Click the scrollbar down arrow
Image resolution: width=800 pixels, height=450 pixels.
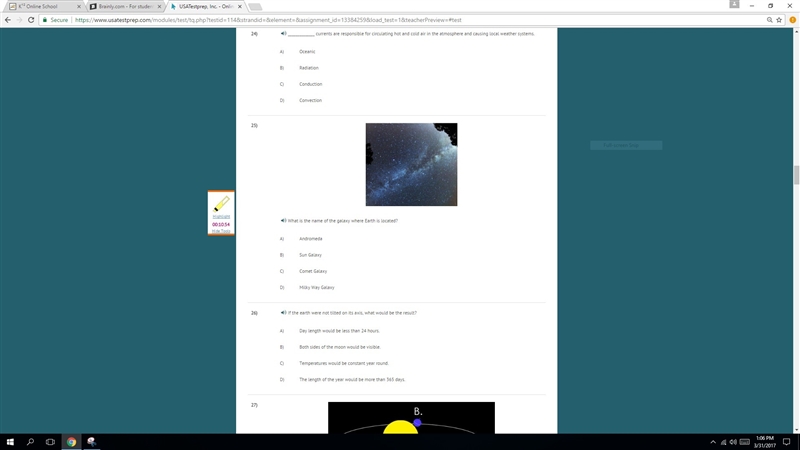coord(796,430)
